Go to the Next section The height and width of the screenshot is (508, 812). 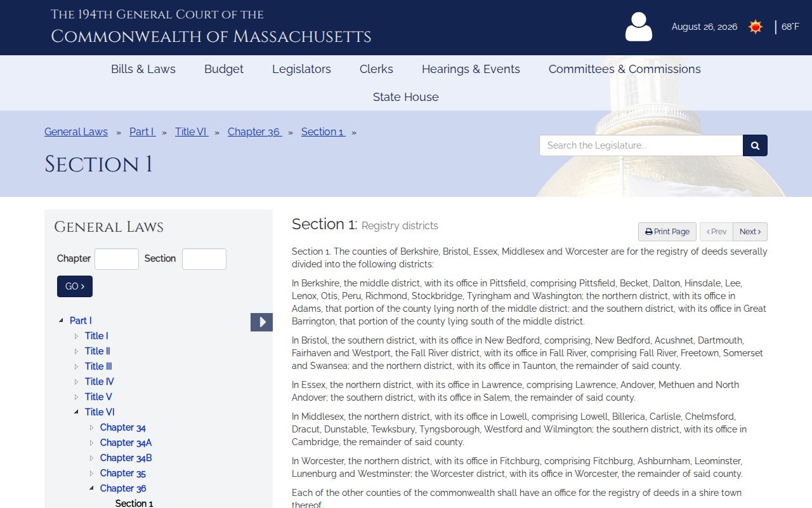750,232
